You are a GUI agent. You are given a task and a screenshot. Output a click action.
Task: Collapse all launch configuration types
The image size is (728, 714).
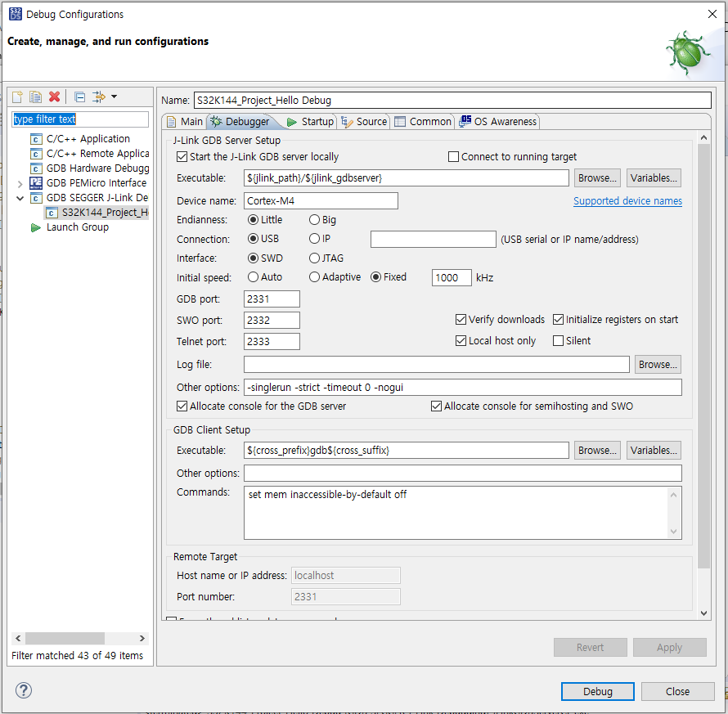[x=79, y=97]
